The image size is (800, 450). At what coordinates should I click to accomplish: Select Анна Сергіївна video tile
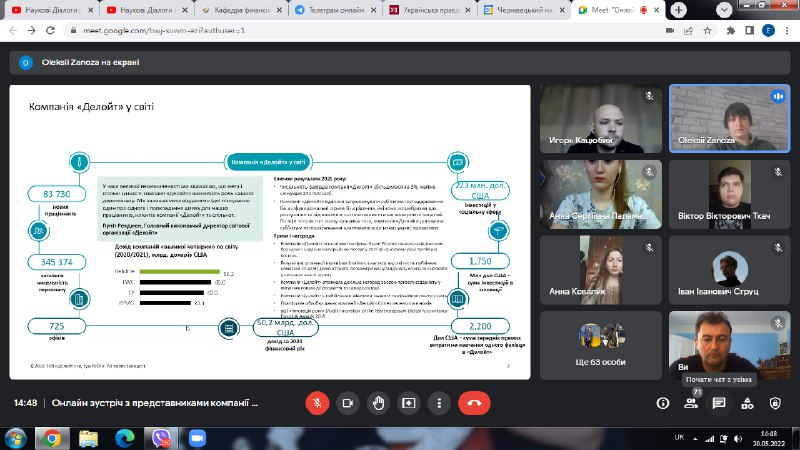pyautogui.click(x=601, y=194)
